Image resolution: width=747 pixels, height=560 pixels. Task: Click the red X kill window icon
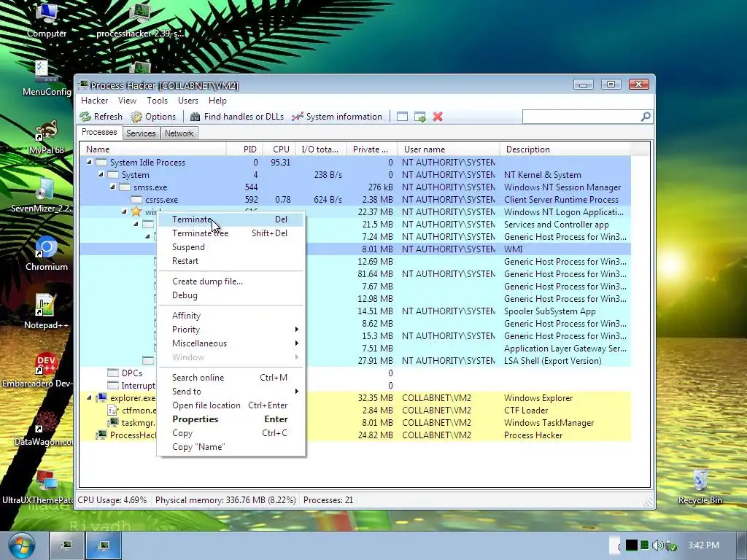coord(438,117)
